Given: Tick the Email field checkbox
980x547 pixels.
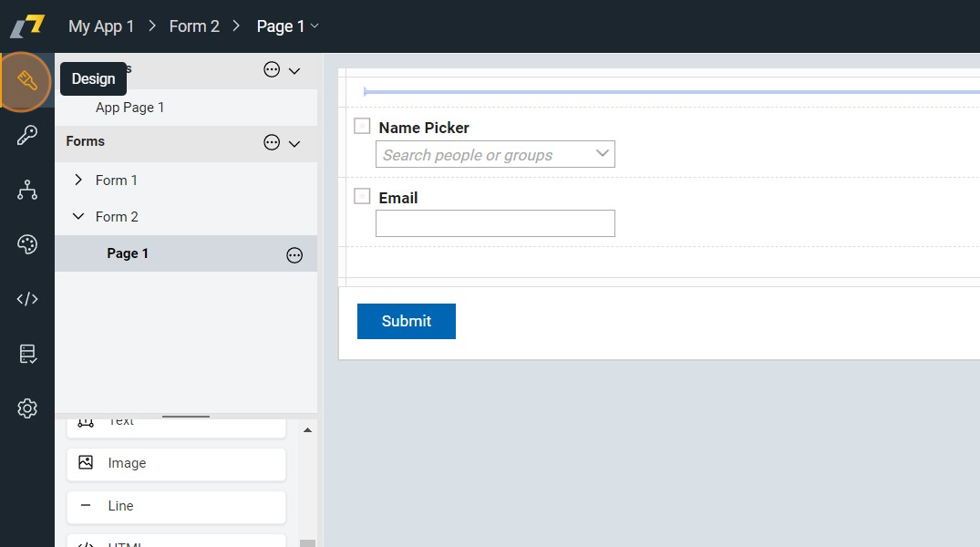Looking at the screenshot, I should pos(362,196).
